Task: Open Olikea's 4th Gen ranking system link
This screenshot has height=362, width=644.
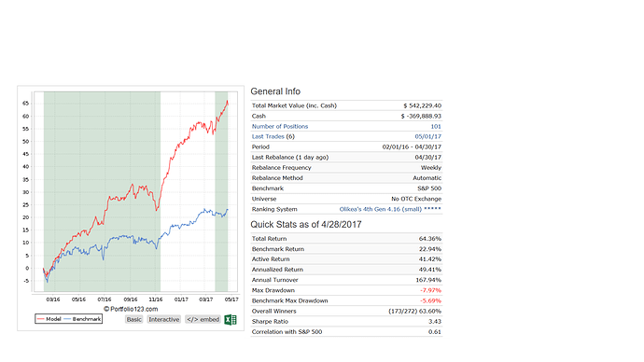Action: [x=380, y=209]
